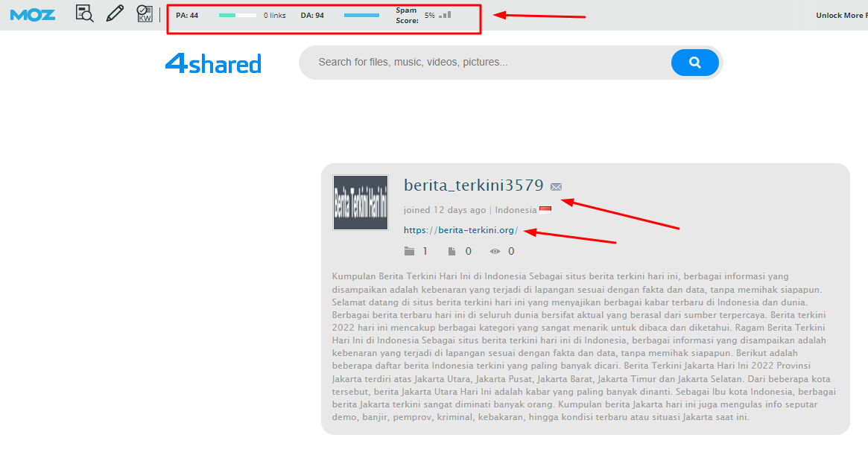
Task: Click the eye views icon showing 0
Action: coord(494,251)
